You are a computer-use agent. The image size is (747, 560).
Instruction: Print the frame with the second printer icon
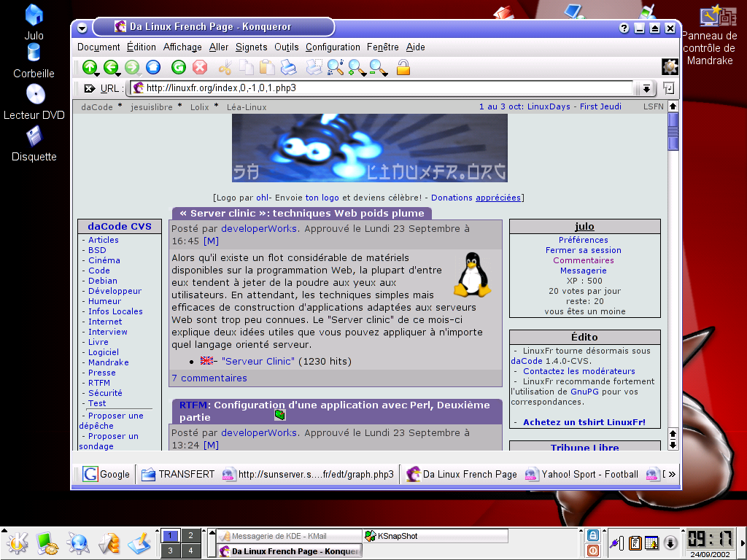[314, 67]
